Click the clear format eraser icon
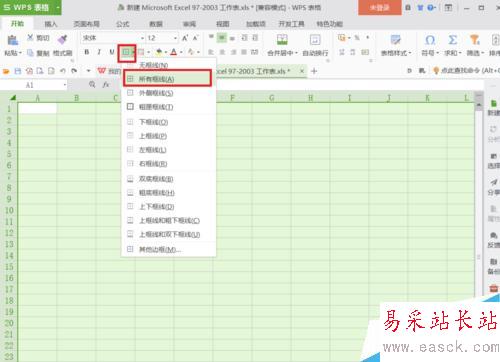The image size is (500, 362). [x=190, y=52]
